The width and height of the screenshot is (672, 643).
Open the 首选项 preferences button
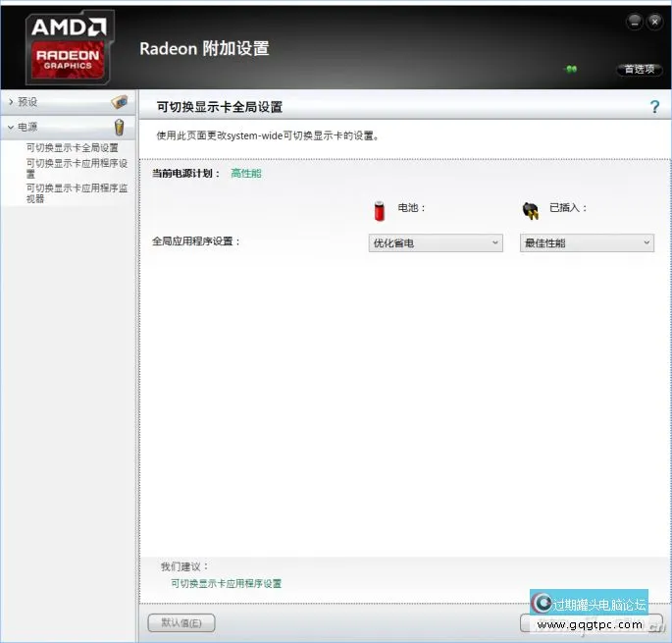[x=640, y=69]
